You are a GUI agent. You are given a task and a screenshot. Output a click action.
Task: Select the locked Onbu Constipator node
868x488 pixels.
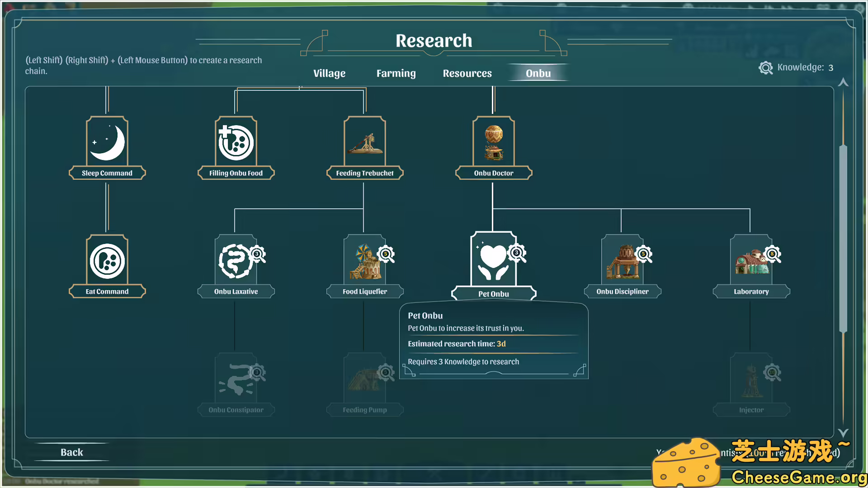[236, 380]
